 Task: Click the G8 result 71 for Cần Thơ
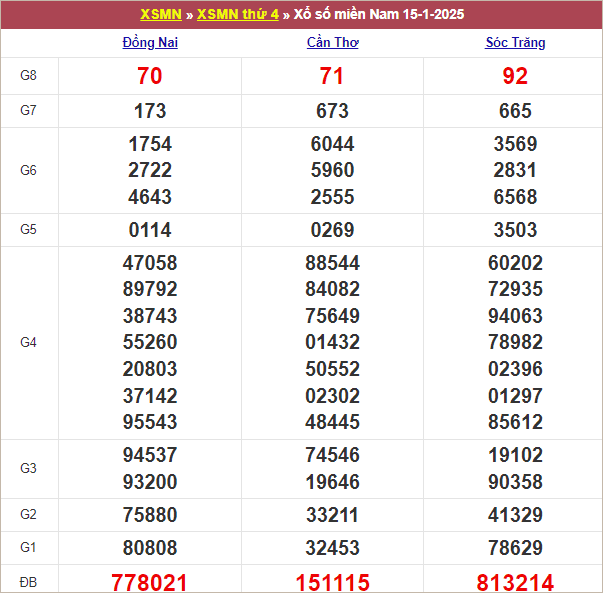pos(332,76)
